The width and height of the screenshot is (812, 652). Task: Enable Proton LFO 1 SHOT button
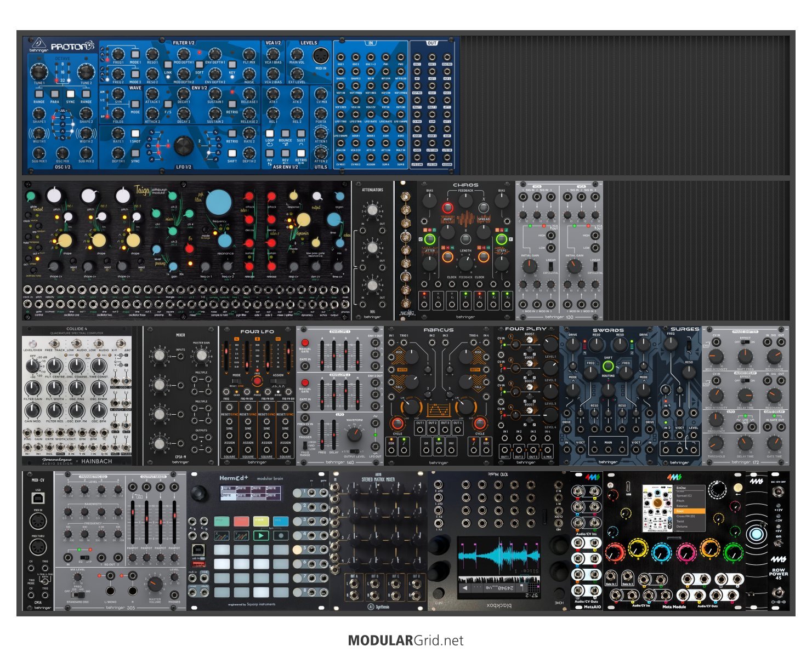[135, 134]
